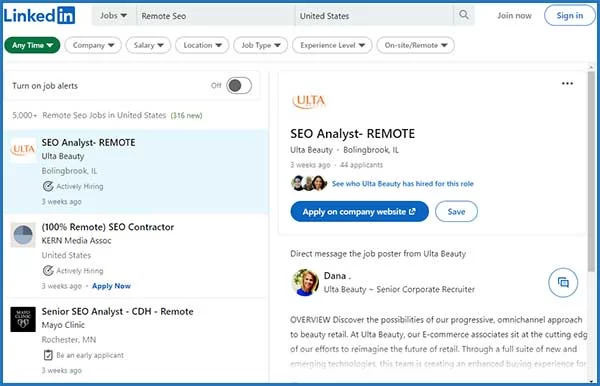Click Rochester, MN location text
The image size is (600, 386).
tap(69, 340)
